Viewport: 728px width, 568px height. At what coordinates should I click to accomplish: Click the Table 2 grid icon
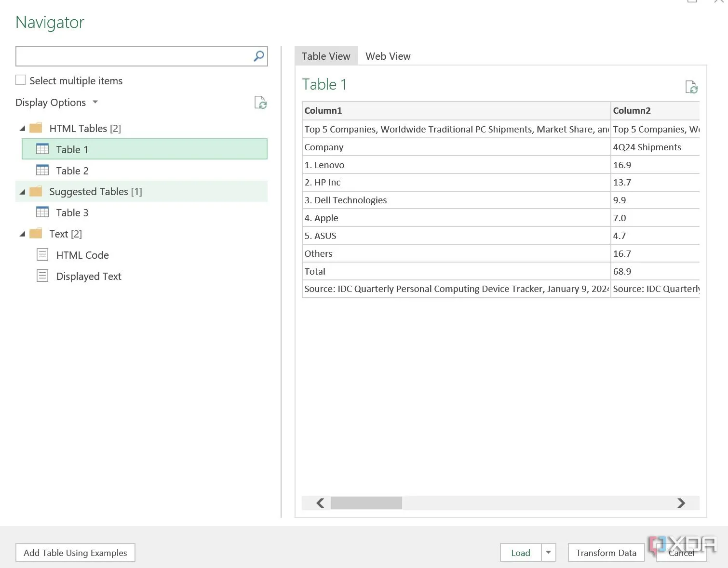pos(42,170)
